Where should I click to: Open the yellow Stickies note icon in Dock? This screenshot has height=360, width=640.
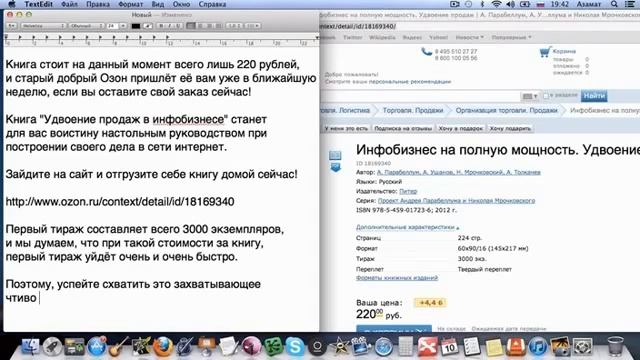point(494,347)
